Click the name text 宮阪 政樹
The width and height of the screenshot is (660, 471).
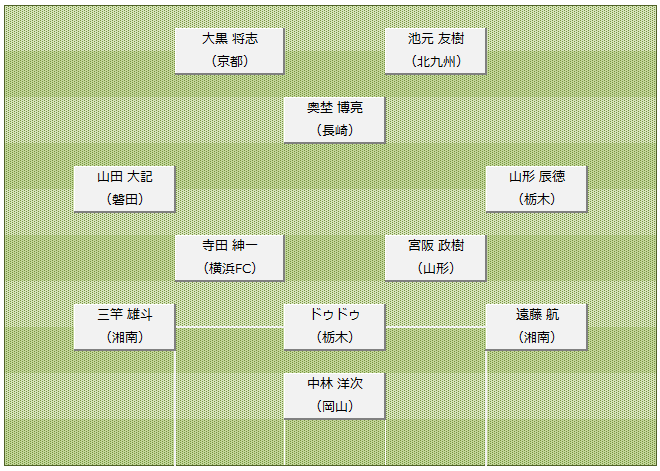[x=436, y=245]
